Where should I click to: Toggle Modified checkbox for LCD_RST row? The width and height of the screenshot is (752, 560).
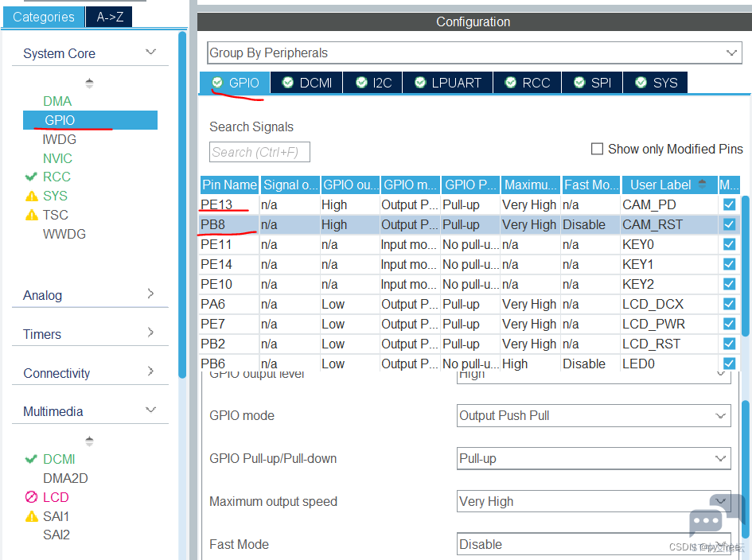pos(729,344)
